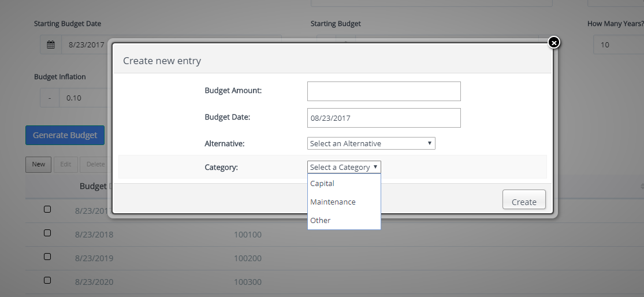
Task: Close the Create new entry dialog
Action: click(x=553, y=42)
